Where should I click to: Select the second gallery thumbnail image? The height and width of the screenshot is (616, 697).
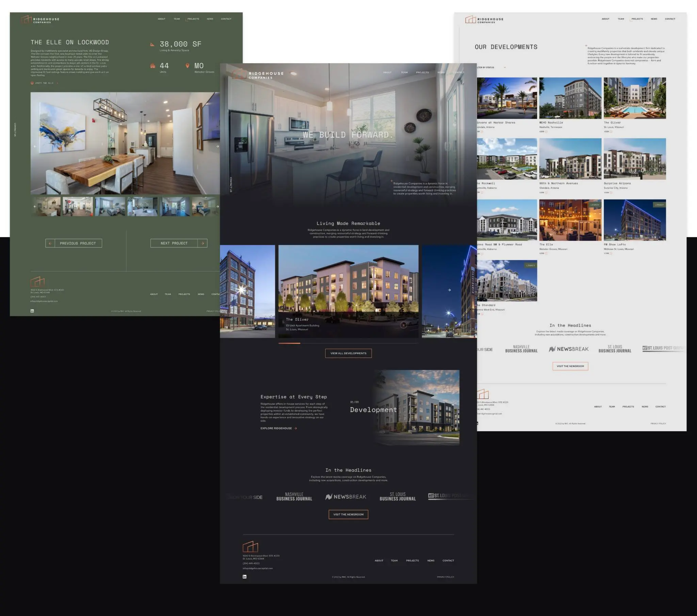[x=78, y=206]
